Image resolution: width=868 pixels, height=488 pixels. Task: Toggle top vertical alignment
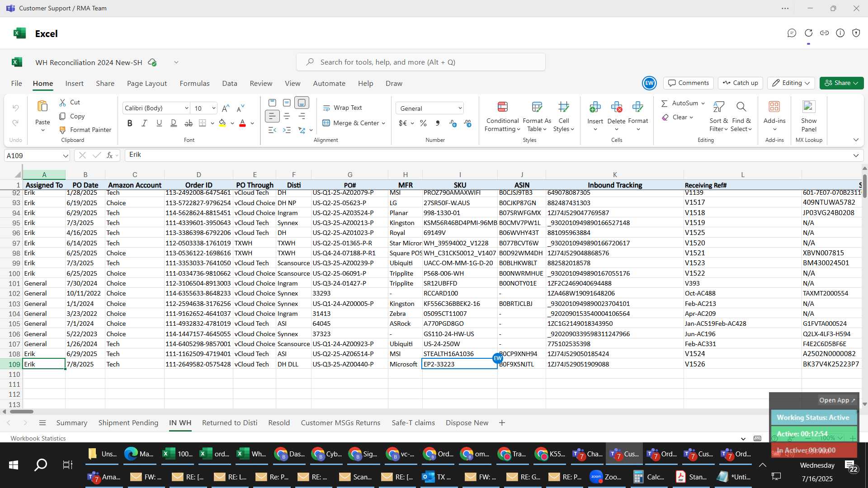(x=272, y=103)
